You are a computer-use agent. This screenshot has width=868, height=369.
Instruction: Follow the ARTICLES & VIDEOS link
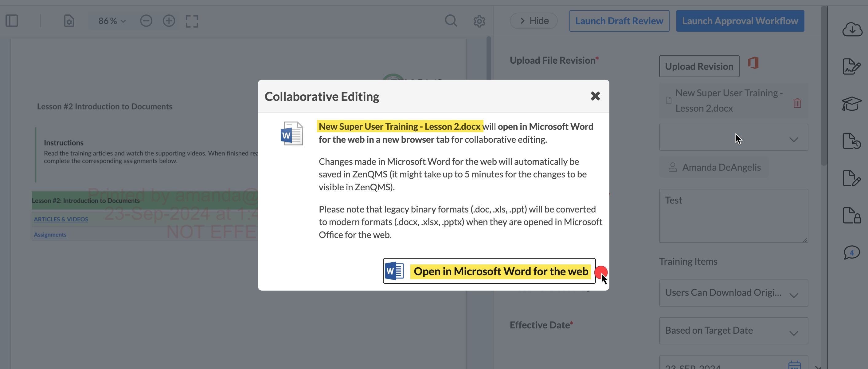point(61,219)
